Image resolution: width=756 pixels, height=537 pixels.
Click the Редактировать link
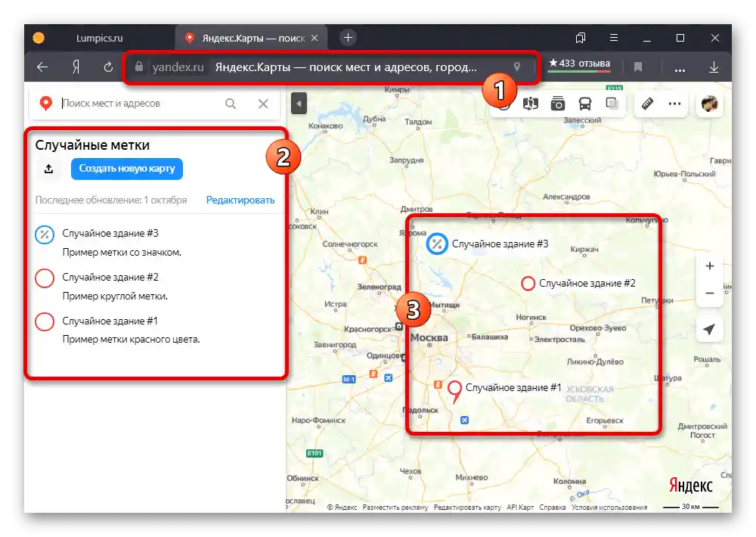coord(240,200)
